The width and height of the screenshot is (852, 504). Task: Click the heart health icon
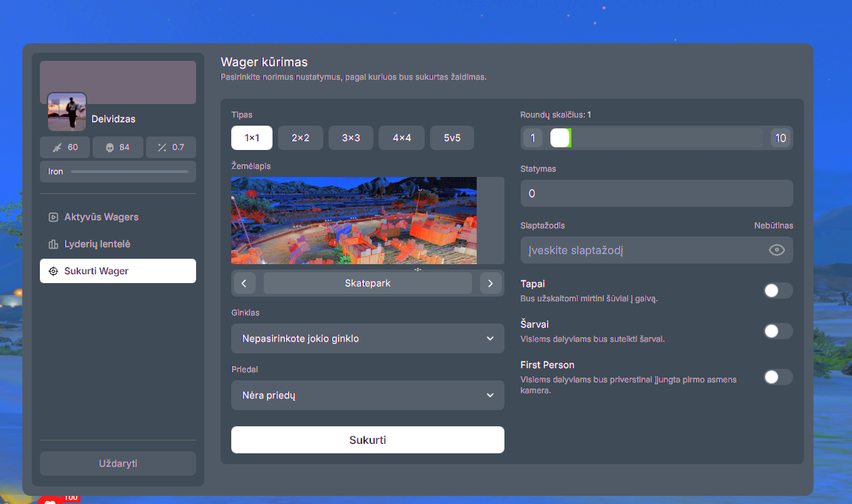[49, 501]
